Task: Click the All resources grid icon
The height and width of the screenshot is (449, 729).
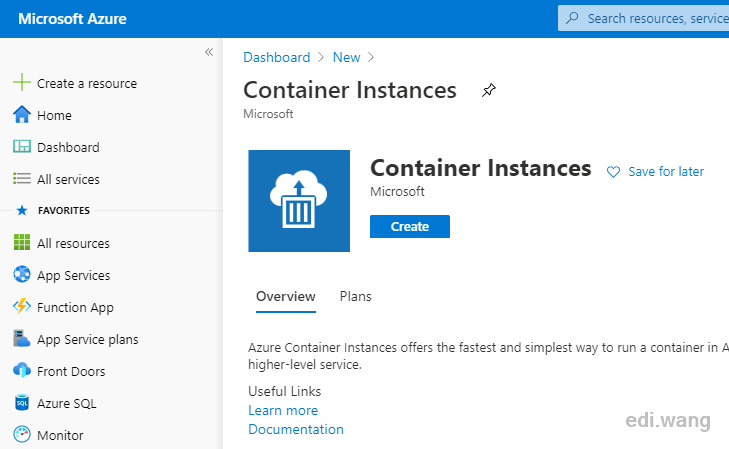Action: tap(22, 243)
